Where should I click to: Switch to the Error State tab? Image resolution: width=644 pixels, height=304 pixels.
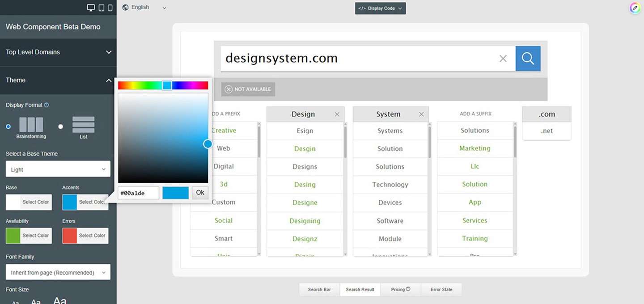click(x=441, y=289)
